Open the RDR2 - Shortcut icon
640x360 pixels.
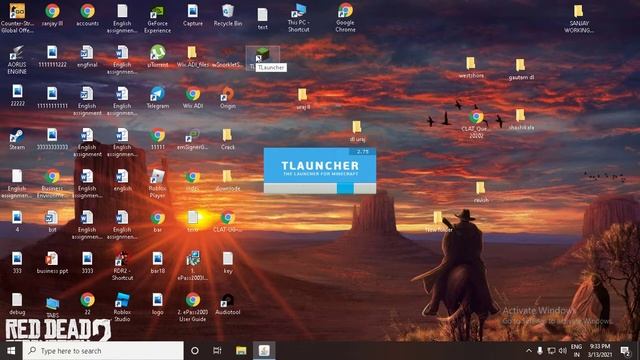click(x=122, y=266)
